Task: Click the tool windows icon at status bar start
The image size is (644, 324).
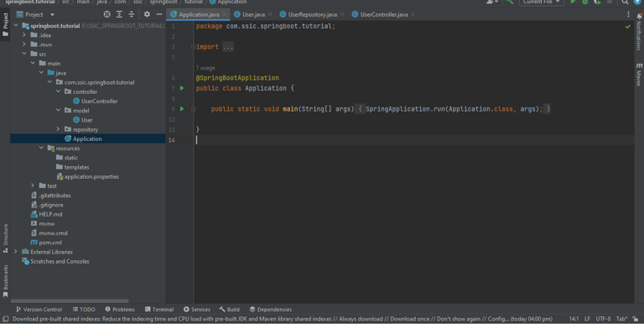Action: coord(5,319)
